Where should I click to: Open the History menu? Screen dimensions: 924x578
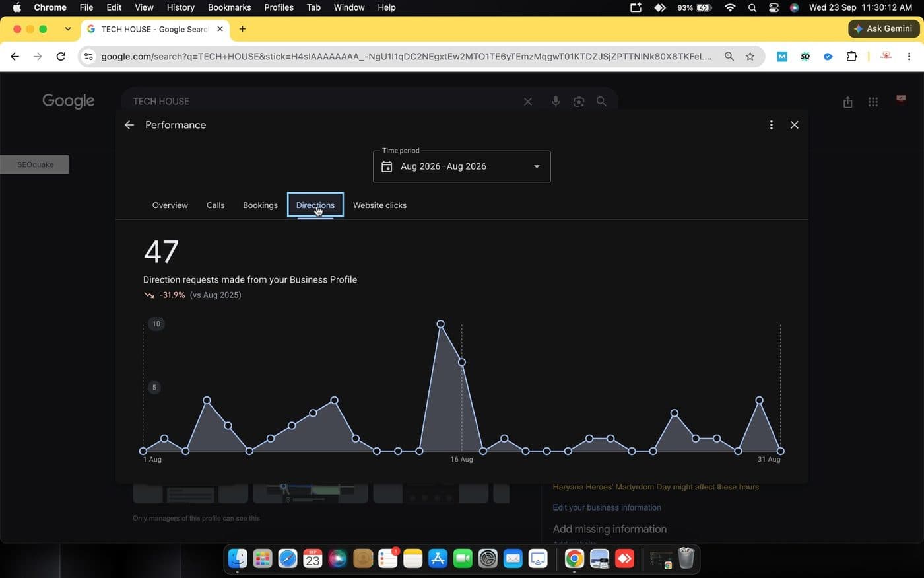(x=180, y=7)
